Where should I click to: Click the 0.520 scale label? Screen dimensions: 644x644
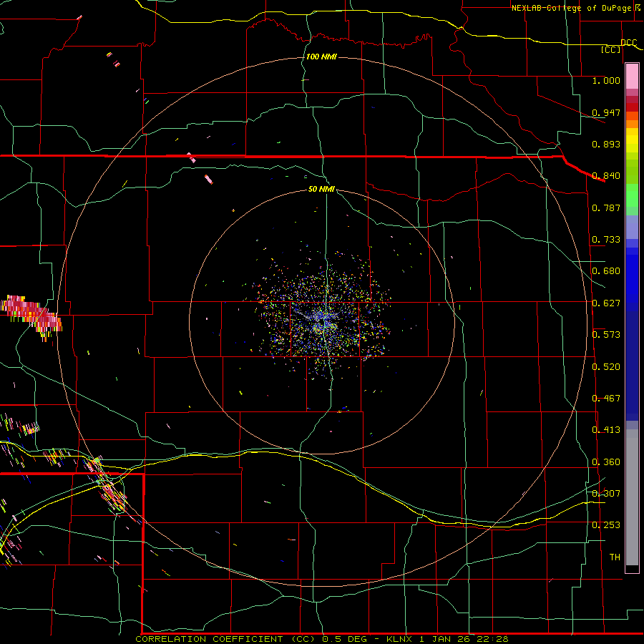(606, 367)
